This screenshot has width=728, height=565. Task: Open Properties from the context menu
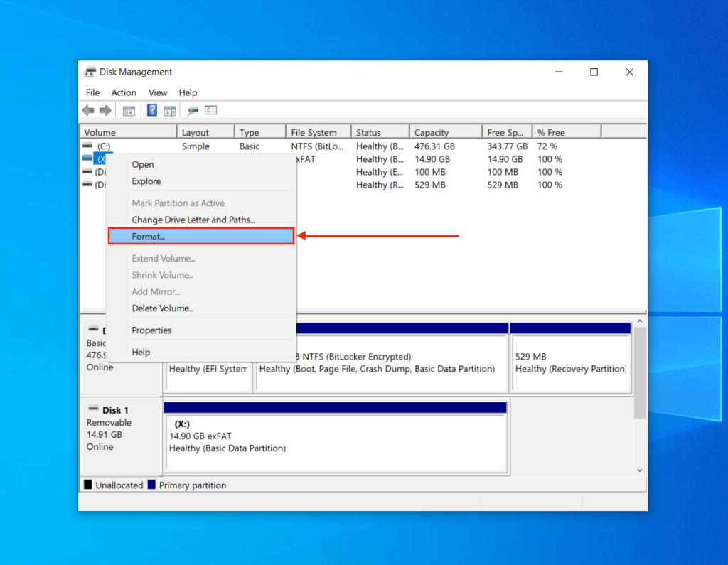151,330
